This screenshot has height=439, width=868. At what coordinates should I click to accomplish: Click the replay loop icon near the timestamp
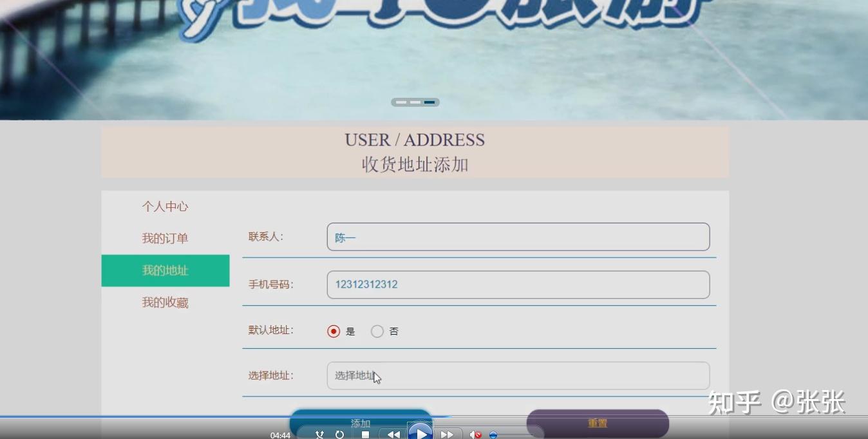coord(339,434)
